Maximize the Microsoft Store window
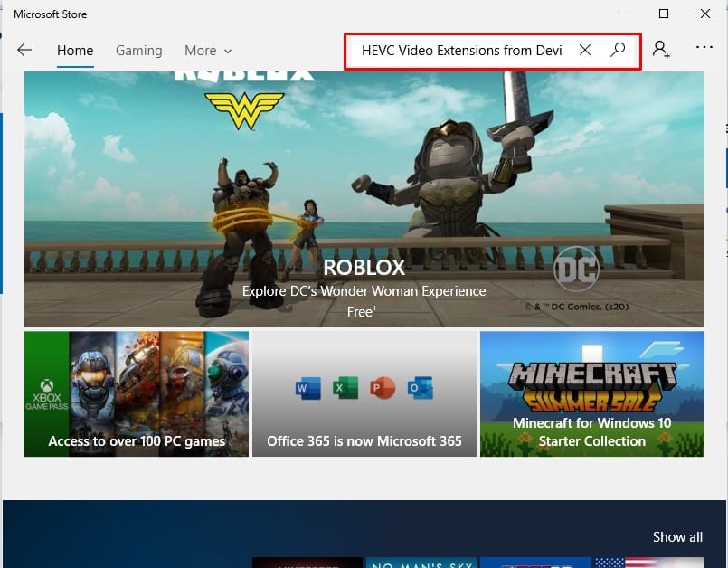Image resolution: width=728 pixels, height=568 pixels. tap(664, 14)
